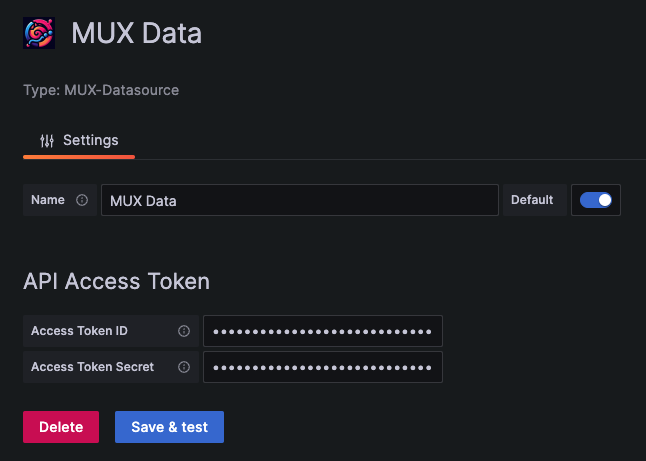
Task: Click the MUX Data plugin logo
Action: pyautogui.click(x=39, y=33)
